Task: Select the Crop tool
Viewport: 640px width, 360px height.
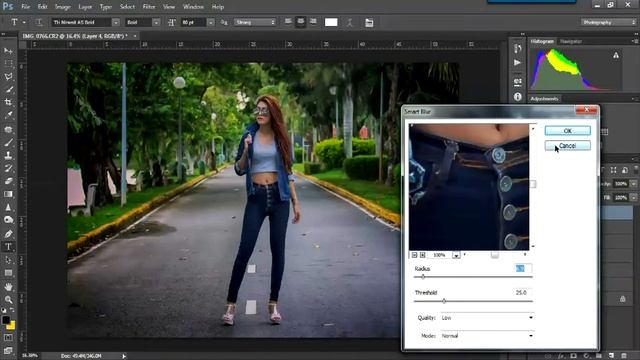Action: [x=8, y=102]
